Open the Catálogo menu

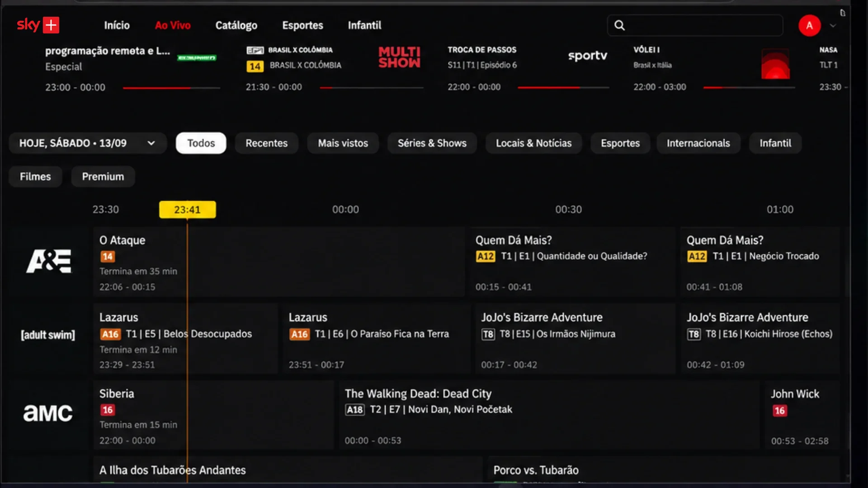(x=236, y=25)
